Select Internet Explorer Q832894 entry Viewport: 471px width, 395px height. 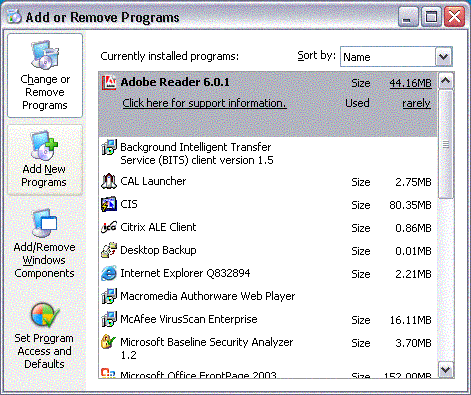[268, 273]
